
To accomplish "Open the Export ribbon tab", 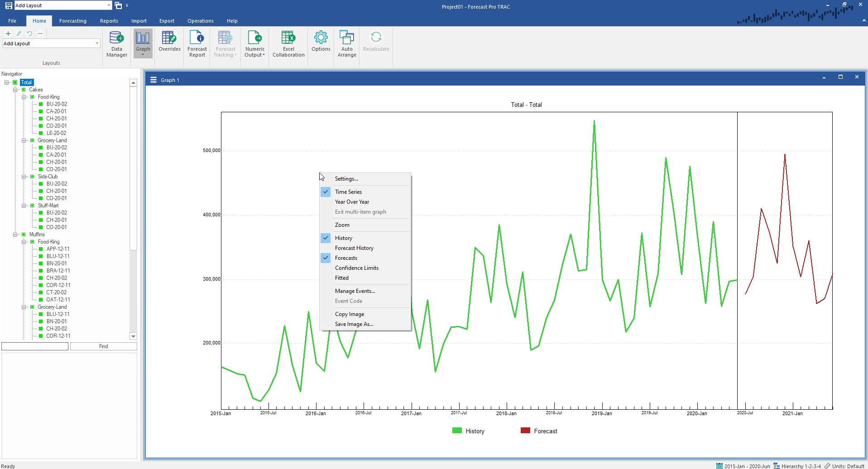I will point(167,21).
